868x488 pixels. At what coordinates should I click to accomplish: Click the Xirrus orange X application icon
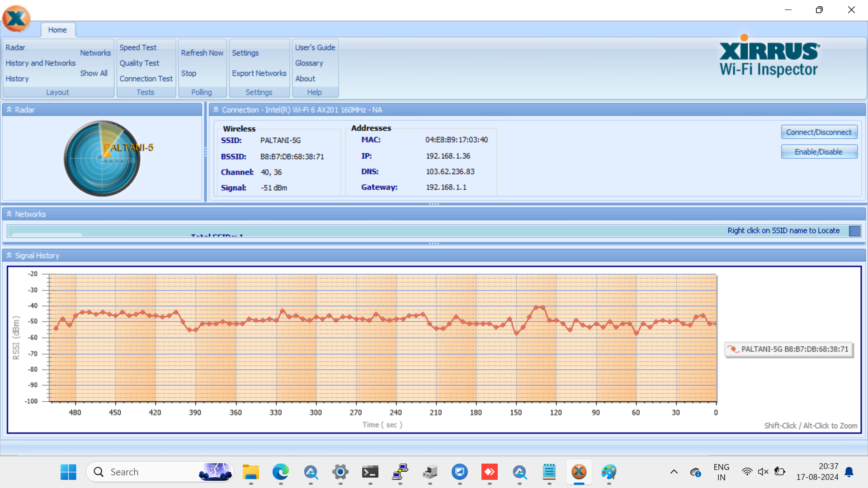coord(16,19)
